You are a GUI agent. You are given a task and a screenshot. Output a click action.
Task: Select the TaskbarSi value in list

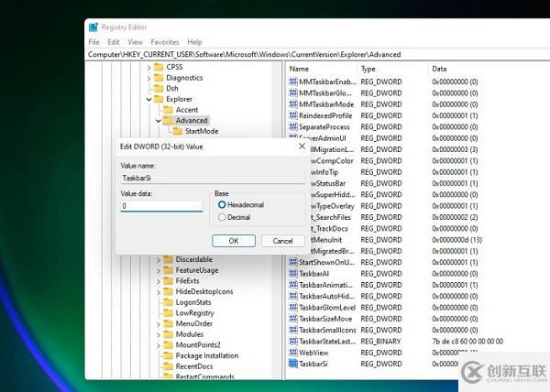tap(313, 364)
